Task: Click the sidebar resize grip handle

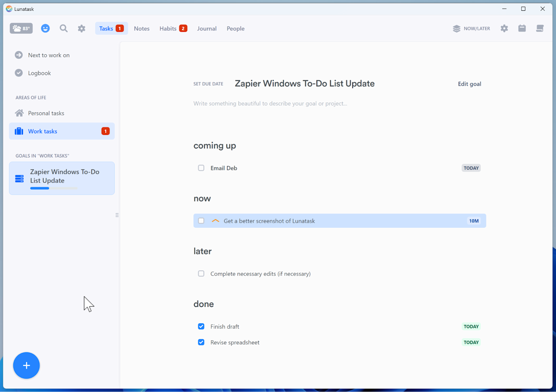Action: [117, 215]
